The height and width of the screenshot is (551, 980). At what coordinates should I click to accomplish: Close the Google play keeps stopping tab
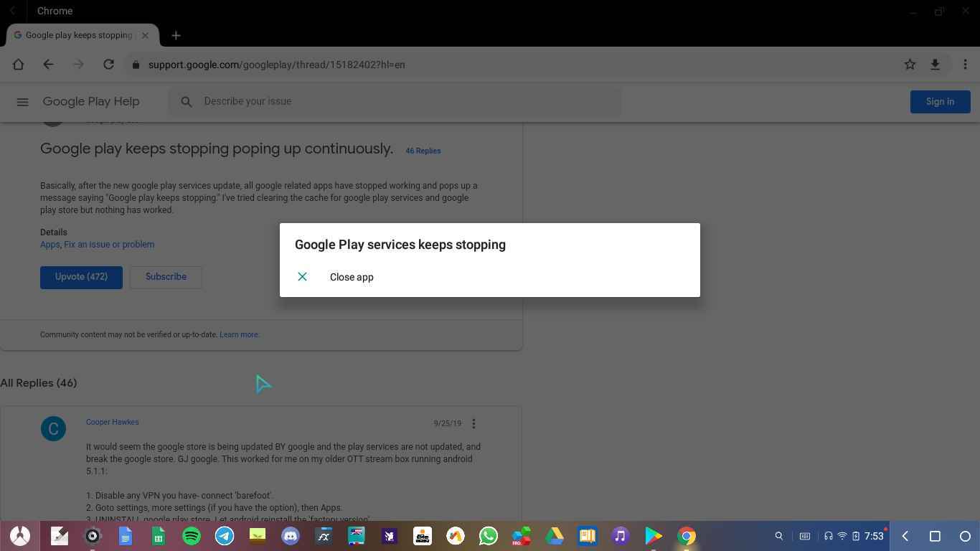pyautogui.click(x=145, y=35)
